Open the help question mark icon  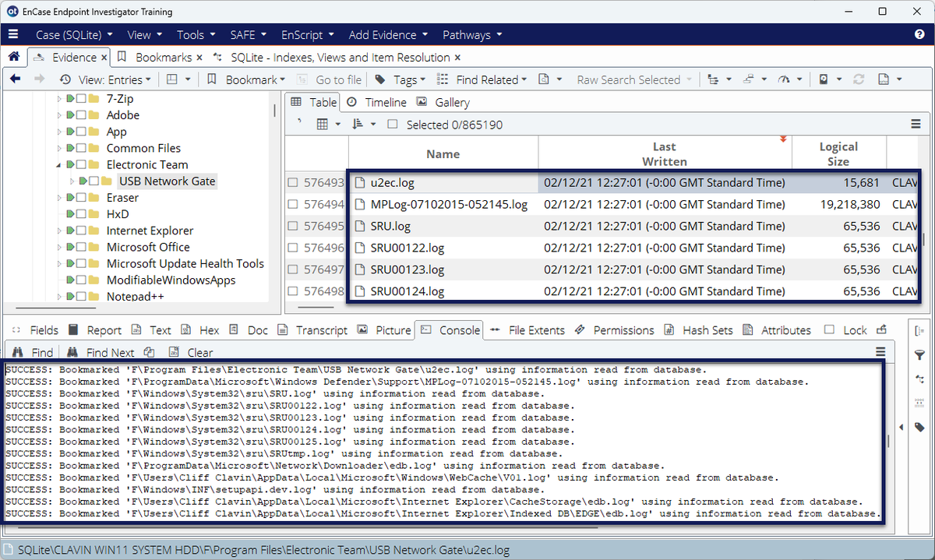pyautogui.click(x=919, y=35)
